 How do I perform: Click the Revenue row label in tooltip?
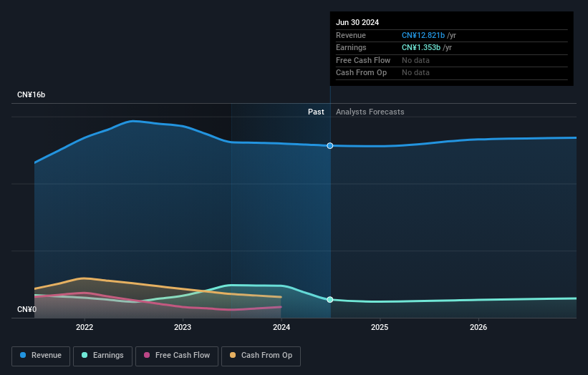pyautogui.click(x=351, y=35)
